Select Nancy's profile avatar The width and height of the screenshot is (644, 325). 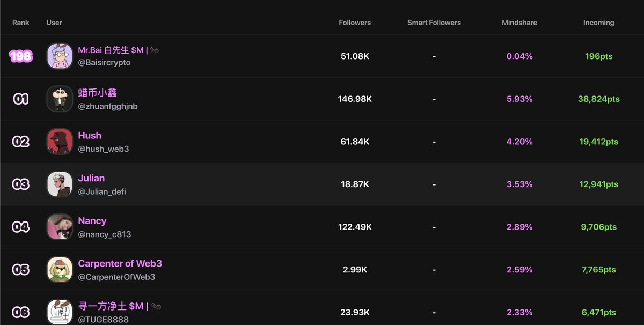60,227
